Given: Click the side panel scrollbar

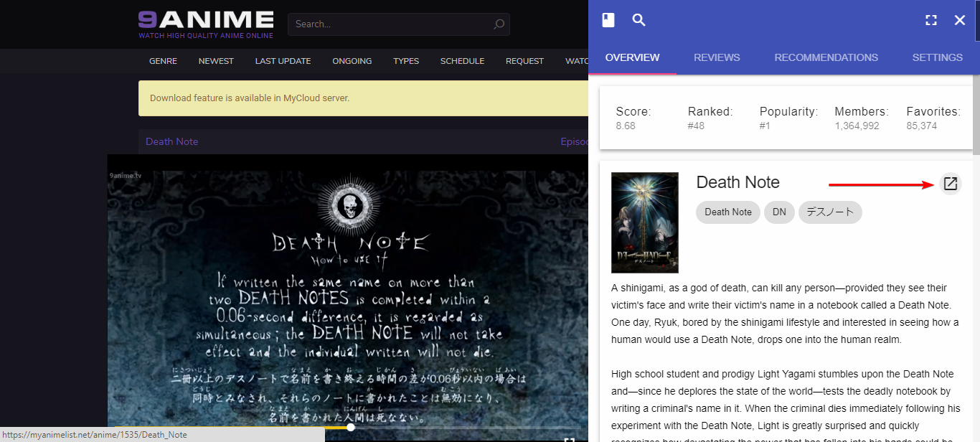Looking at the screenshot, I should tap(976, 115).
